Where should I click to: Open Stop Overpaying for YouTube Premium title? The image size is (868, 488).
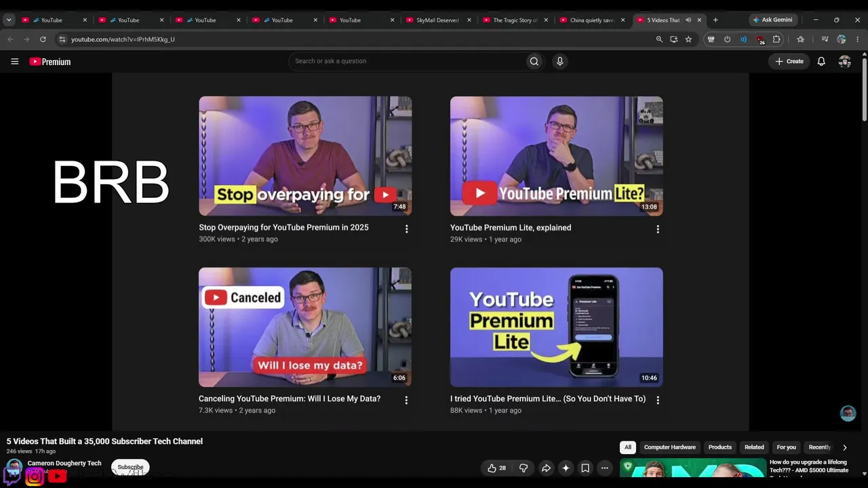pyautogui.click(x=283, y=228)
